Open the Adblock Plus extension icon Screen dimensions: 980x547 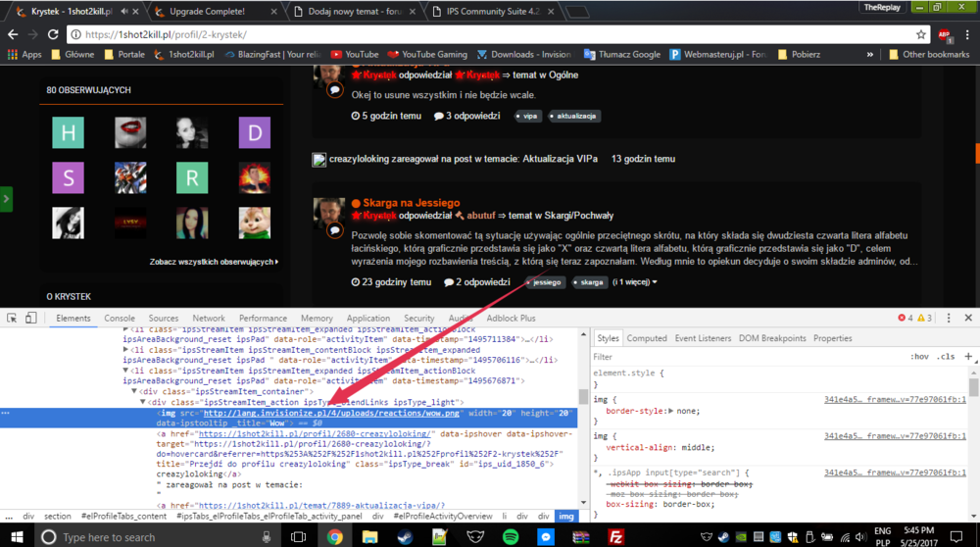[945, 34]
